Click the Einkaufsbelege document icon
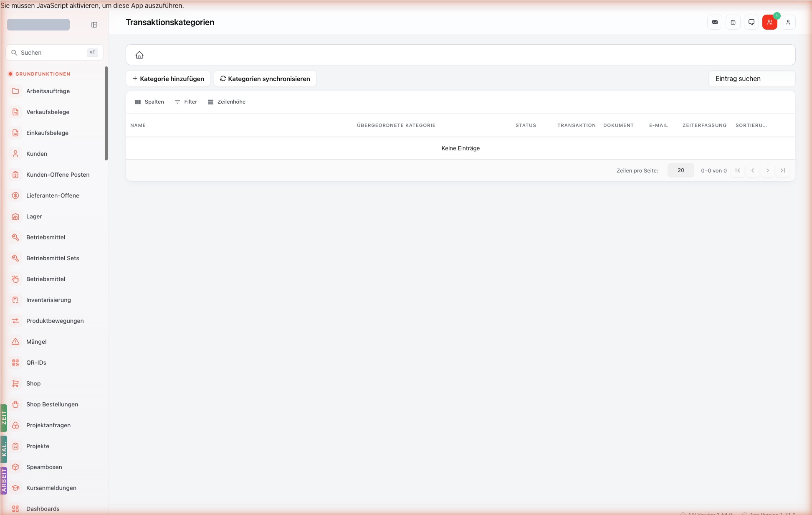Viewport: 812px width, 515px height. tap(15, 133)
